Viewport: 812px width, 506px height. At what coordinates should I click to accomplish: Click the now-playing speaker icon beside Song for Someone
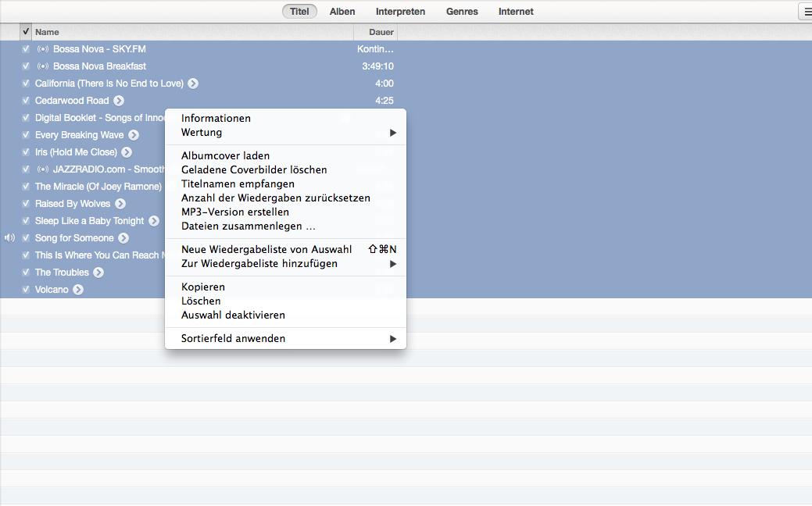(9, 238)
